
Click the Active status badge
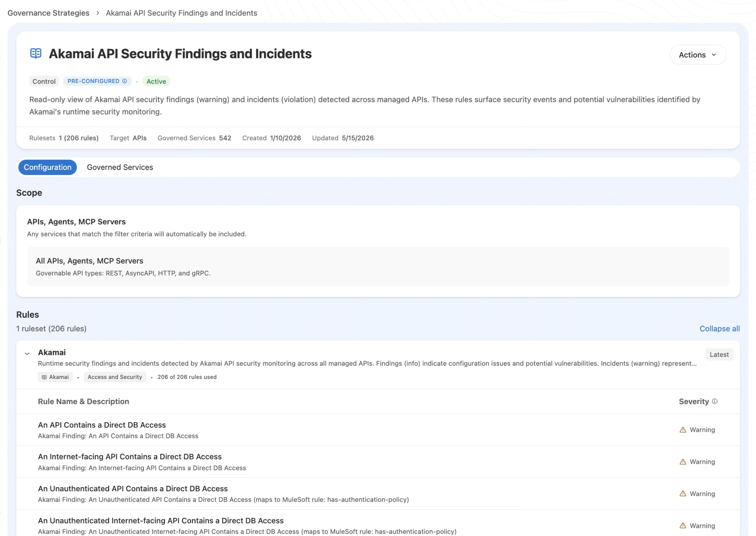click(x=156, y=81)
